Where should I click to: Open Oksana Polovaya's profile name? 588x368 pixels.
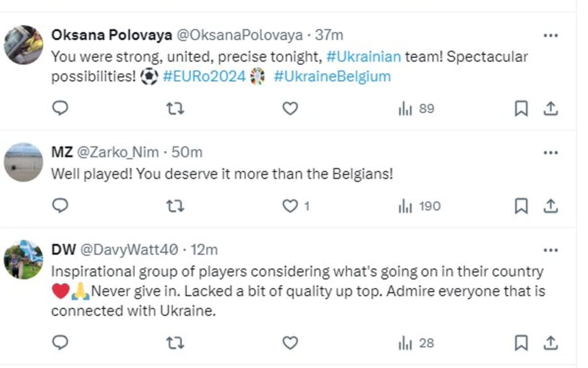(111, 35)
